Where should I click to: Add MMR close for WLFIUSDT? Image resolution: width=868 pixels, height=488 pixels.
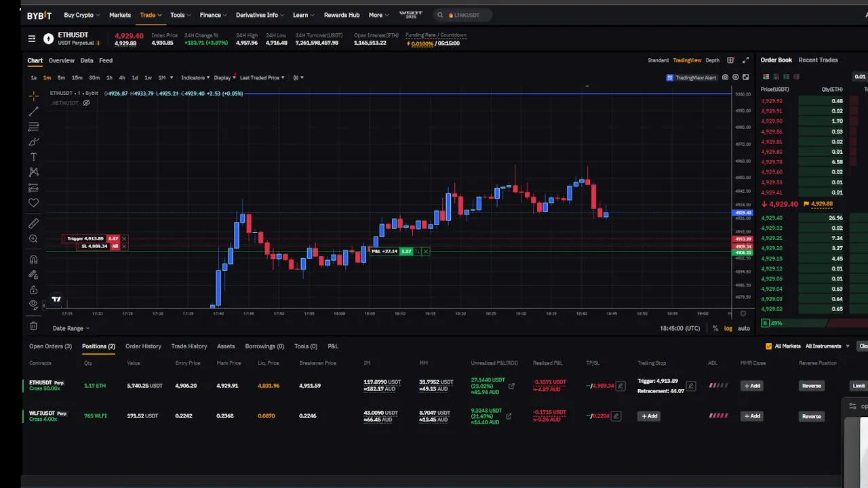click(753, 416)
